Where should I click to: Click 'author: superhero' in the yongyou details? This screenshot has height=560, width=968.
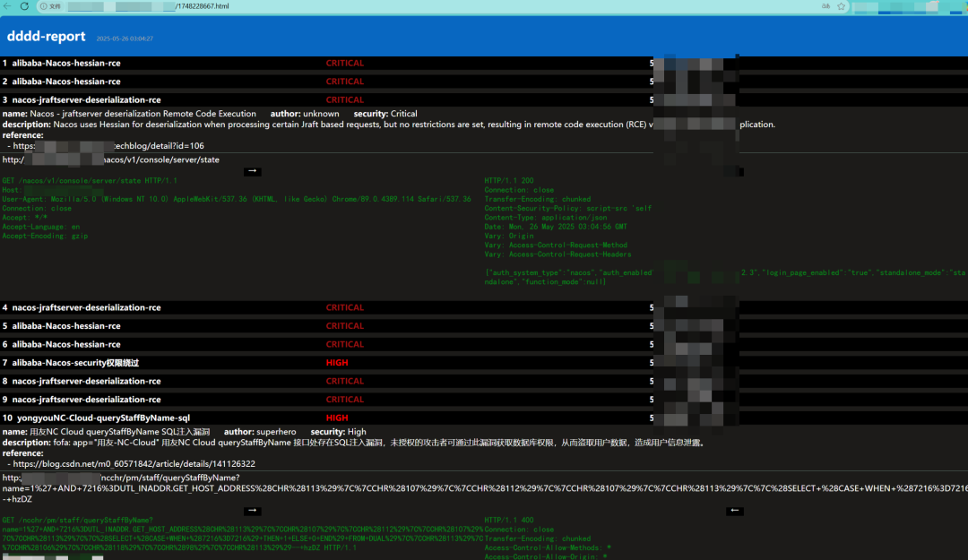(260, 432)
